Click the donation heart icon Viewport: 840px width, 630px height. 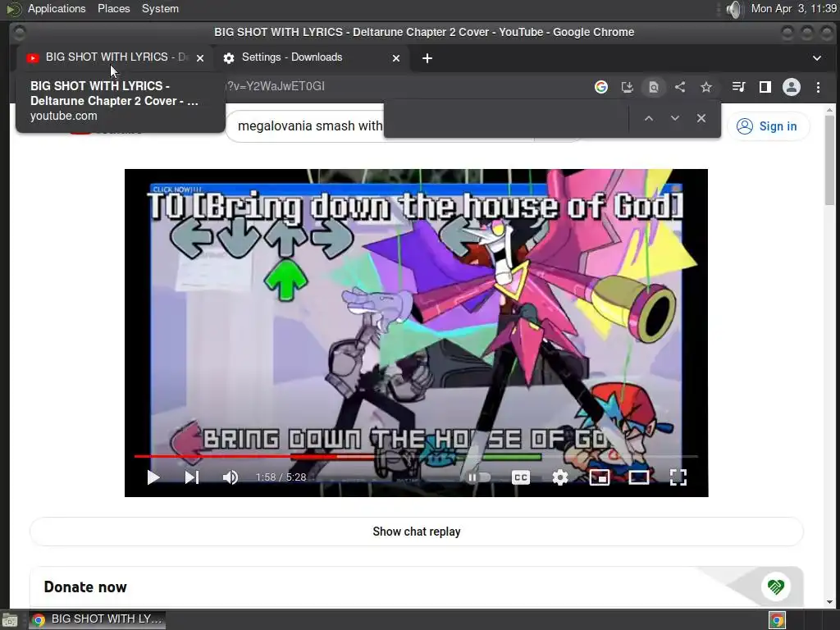775,587
